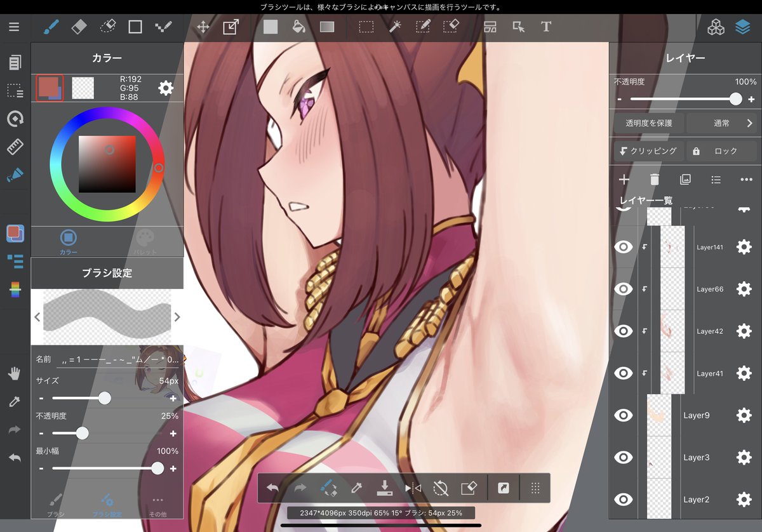Switch to the パレット palette tab
The height and width of the screenshot is (532, 762).
pos(145,242)
